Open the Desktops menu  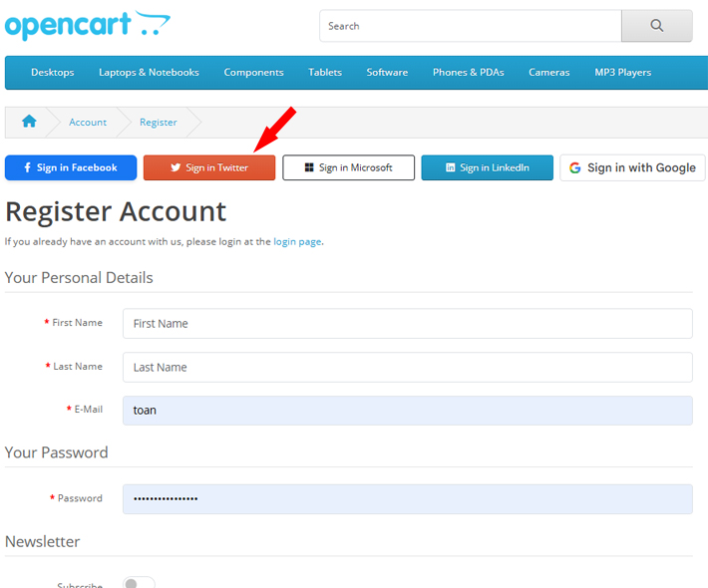53,72
